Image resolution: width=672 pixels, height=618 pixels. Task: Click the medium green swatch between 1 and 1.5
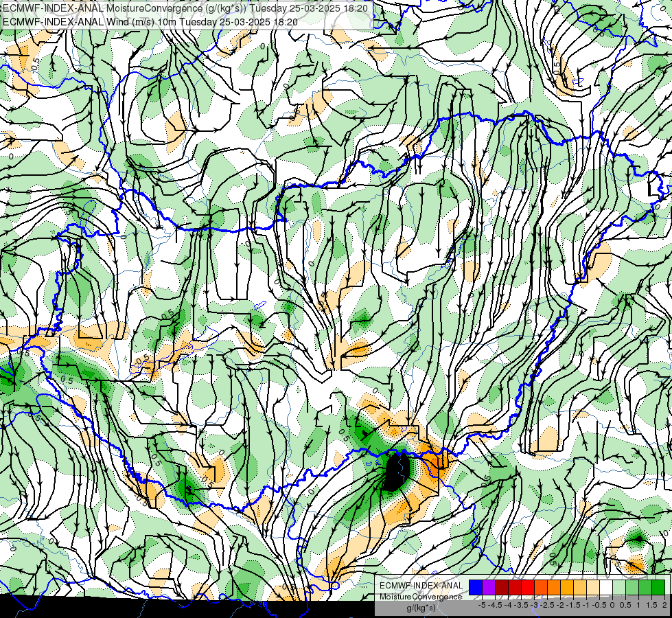(645, 588)
